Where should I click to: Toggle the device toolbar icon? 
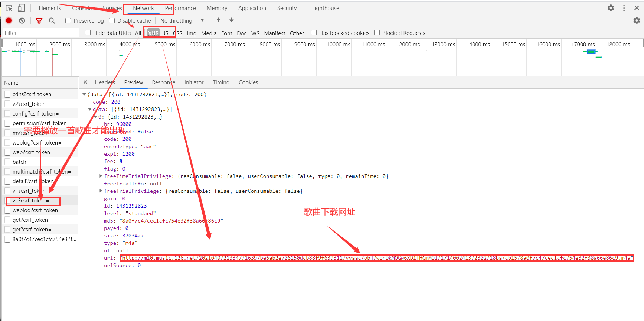22,8
